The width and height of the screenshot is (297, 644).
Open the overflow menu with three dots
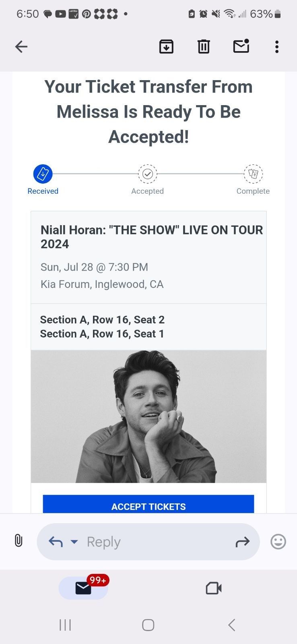pos(276,47)
